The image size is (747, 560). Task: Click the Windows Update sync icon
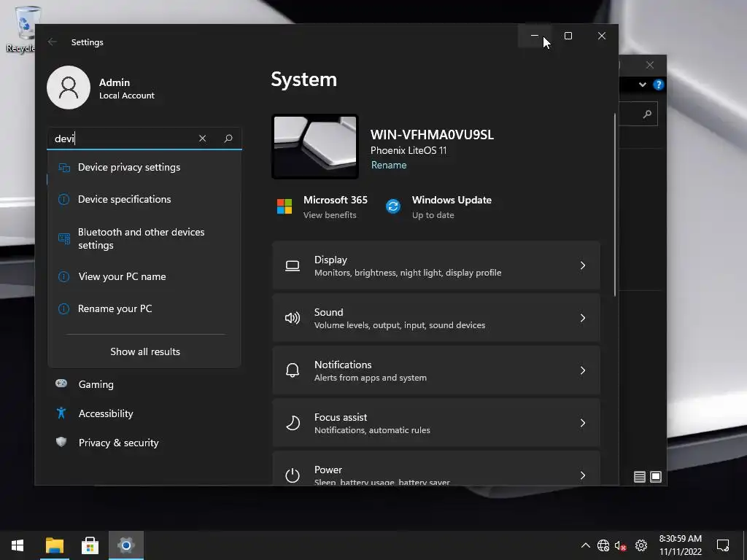pyautogui.click(x=393, y=206)
